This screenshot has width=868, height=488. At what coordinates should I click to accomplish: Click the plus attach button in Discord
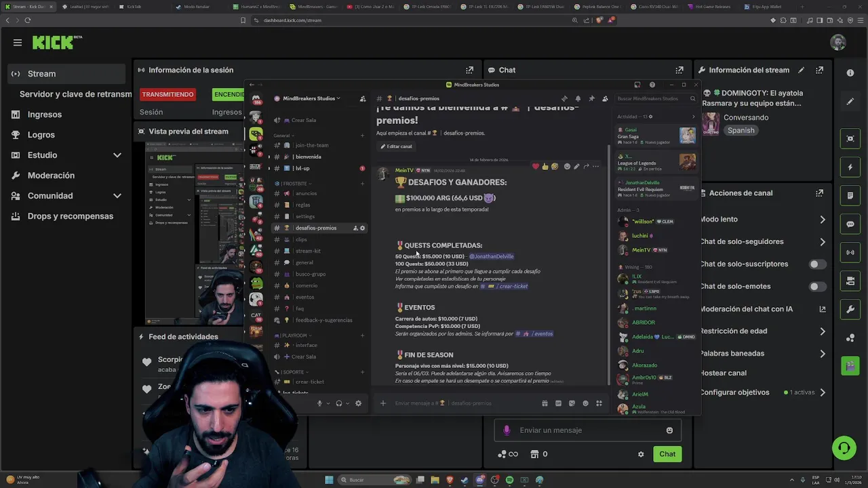(382, 403)
